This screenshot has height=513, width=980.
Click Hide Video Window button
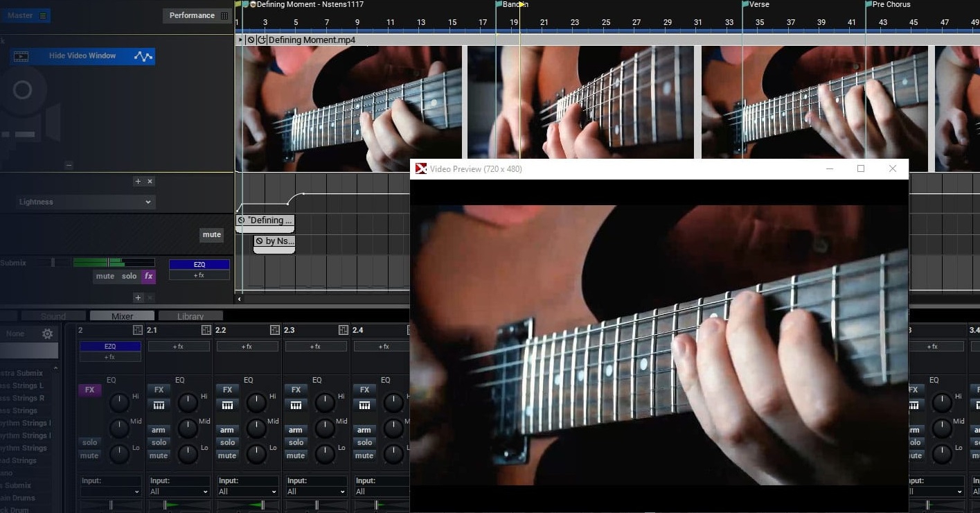[x=82, y=56]
